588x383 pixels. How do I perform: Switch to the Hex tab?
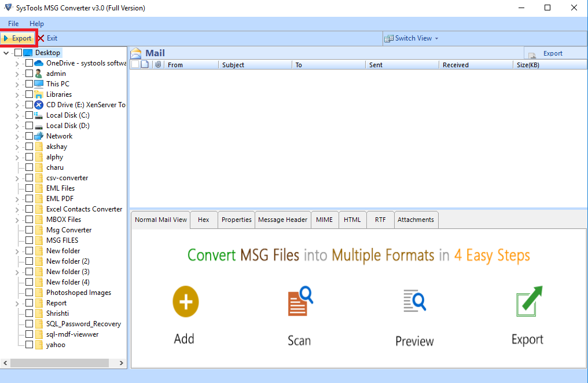pos(204,220)
